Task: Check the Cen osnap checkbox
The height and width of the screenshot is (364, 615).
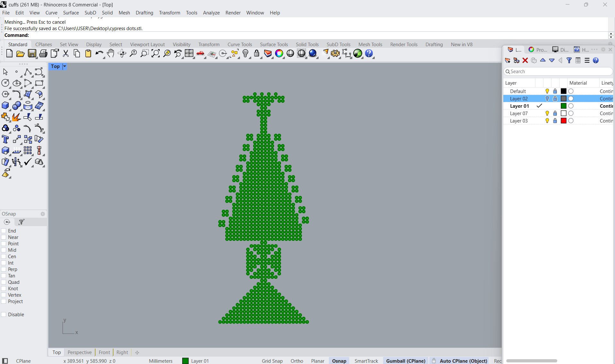Action: (4, 257)
